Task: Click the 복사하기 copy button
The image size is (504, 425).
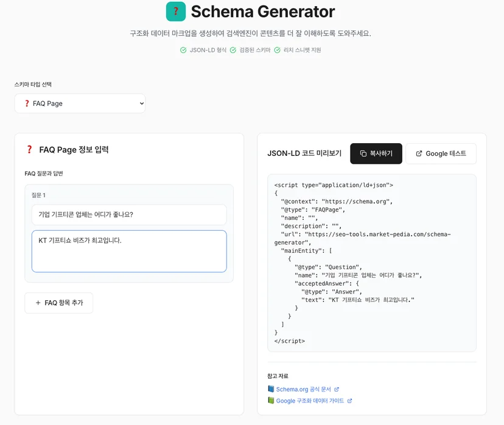Action: (376, 153)
